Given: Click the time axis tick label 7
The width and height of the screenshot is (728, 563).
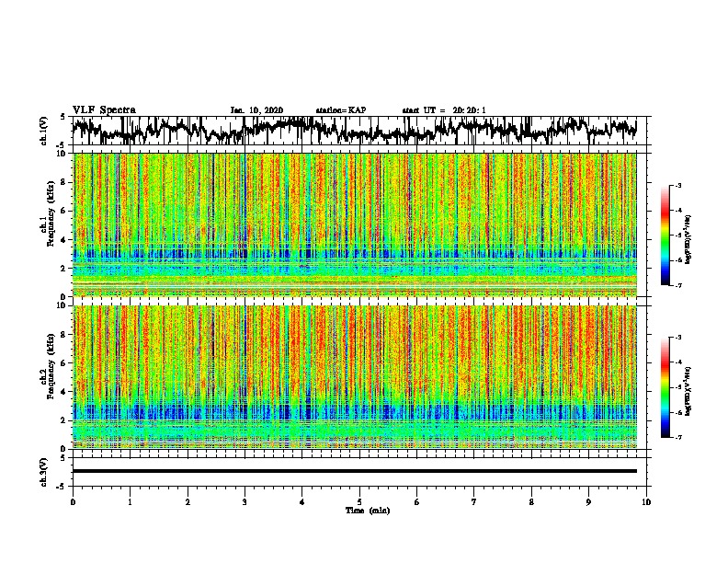Looking at the screenshot, I should click(x=474, y=502).
